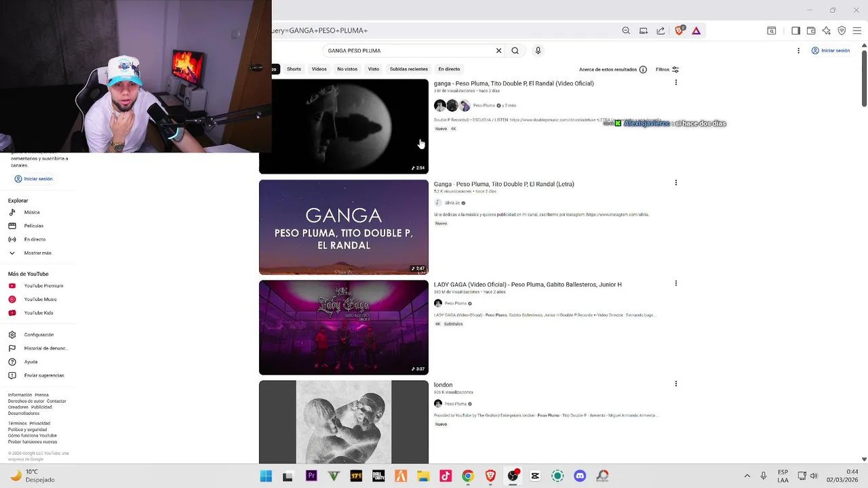
Task: Click the info icon next to Acerca de estos resultados
Action: click(x=643, y=69)
